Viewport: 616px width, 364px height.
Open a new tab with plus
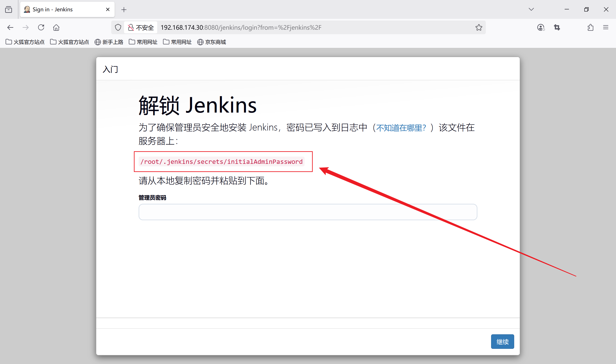point(124,10)
